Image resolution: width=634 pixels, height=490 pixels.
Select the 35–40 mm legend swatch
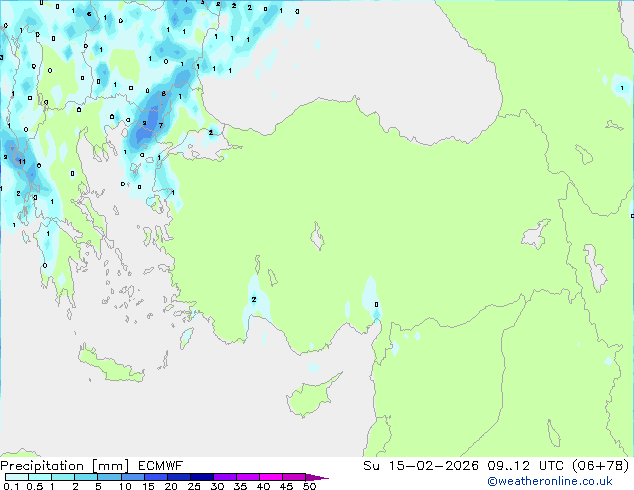pos(247,477)
